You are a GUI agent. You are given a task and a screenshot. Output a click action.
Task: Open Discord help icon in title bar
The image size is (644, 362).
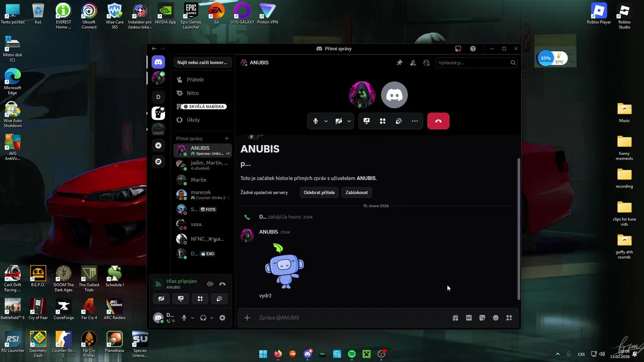473,49
